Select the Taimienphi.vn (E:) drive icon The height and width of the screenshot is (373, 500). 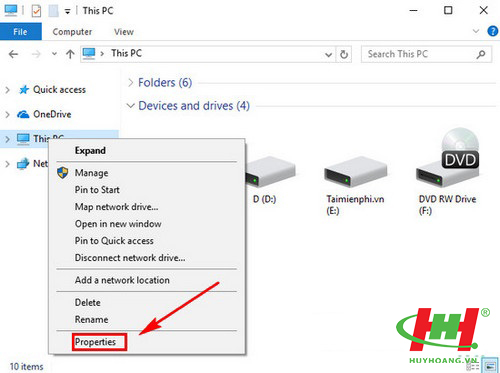(x=355, y=172)
